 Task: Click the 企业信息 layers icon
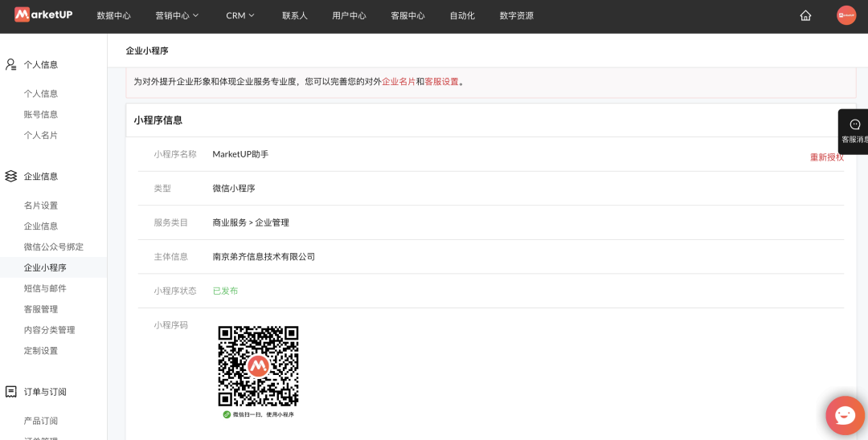click(10, 177)
